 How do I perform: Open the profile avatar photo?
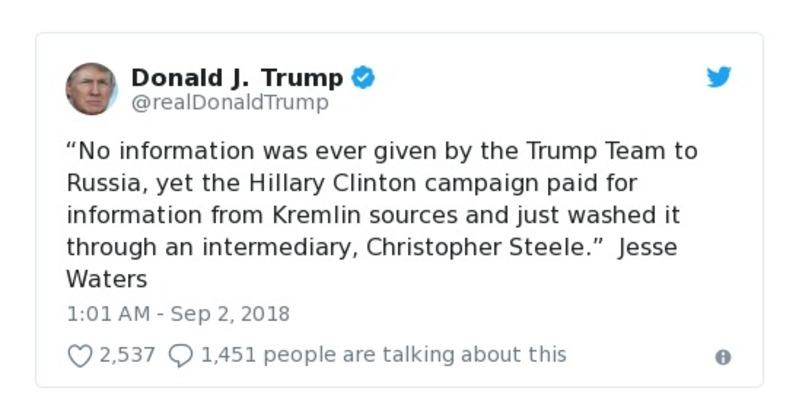coord(91,89)
